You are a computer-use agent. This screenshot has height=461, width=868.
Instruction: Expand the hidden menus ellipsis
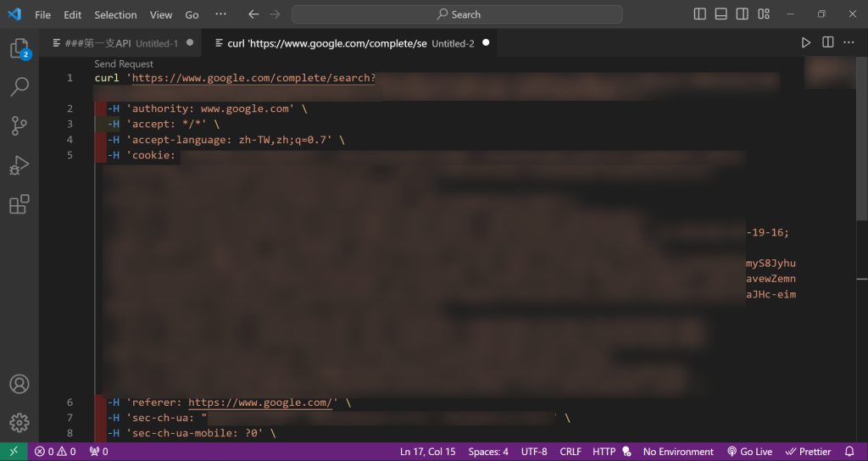tap(220, 15)
